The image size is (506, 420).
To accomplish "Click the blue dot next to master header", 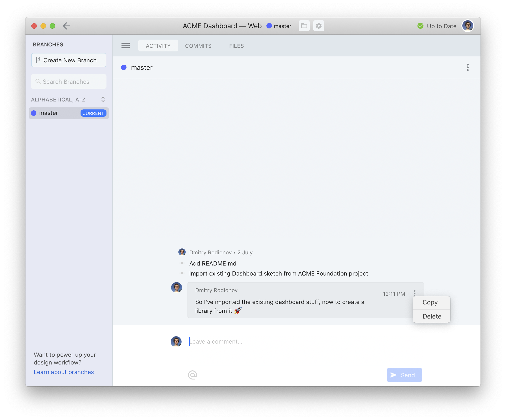I will tap(124, 68).
